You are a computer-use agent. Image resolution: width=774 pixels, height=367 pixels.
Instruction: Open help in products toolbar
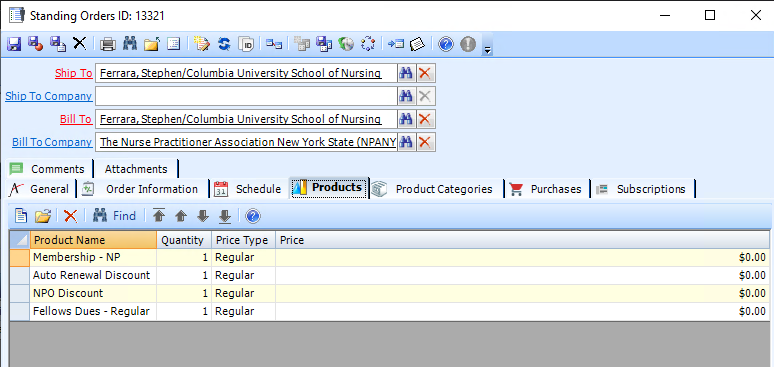253,216
